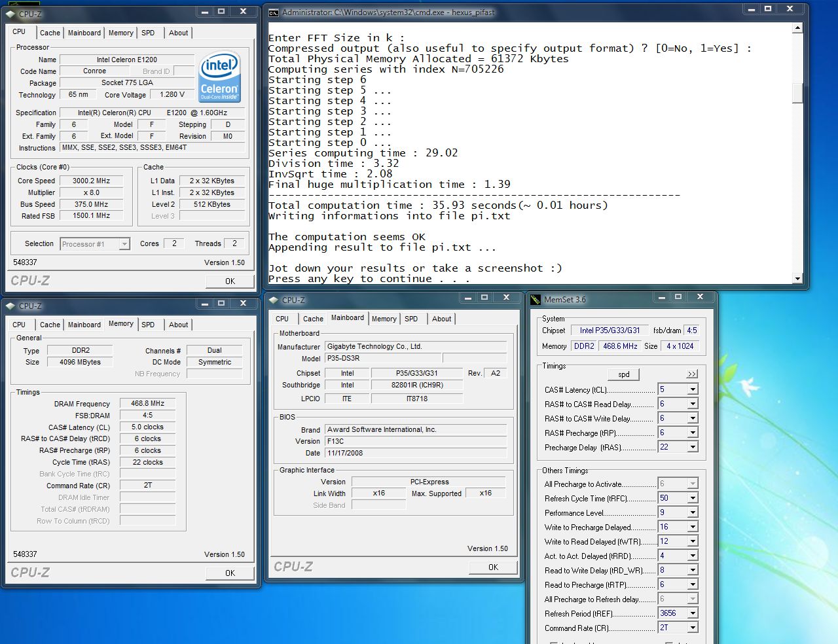Image resolution: width=838 pixels, height=644 pixels.
Task: Click CPU-Z title icon in Memory window
Action: tap(10, 306)
